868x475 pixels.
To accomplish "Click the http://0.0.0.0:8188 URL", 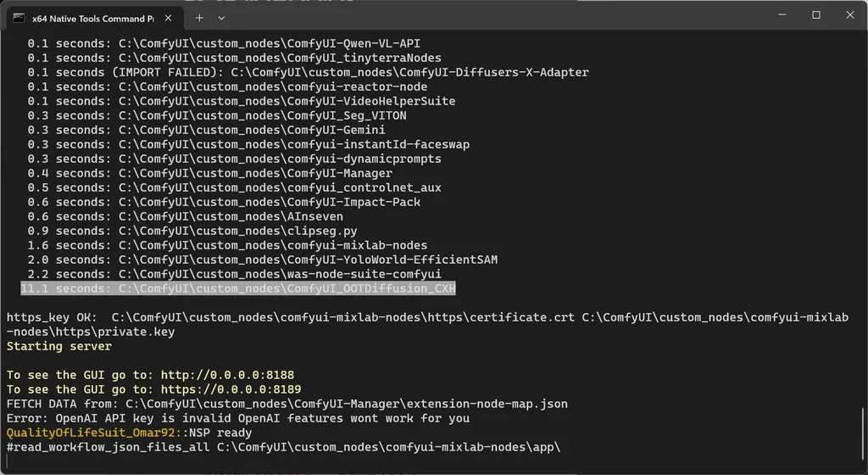I will pyautogui.click(x=227, y=375).
